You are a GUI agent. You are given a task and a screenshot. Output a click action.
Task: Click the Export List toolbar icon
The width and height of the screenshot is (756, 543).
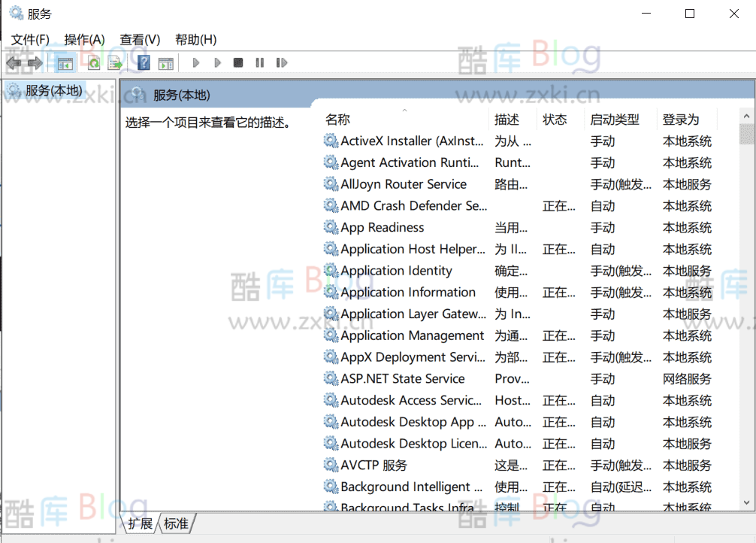tap(114, 62)
